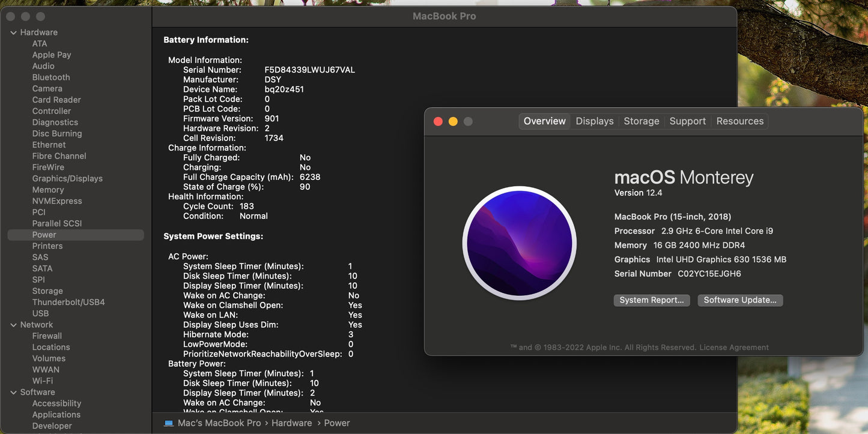The image size is (868, 434).
Task: Select Bluetooth in the Hardware list
Action: pos(51,77)
